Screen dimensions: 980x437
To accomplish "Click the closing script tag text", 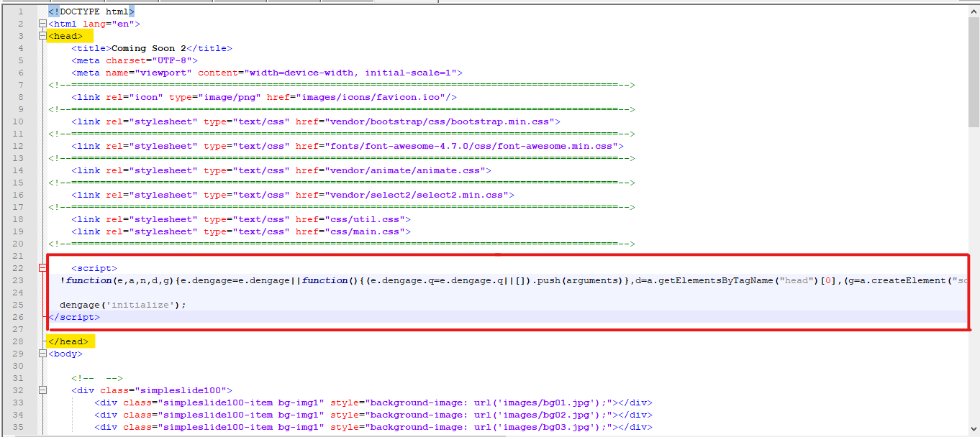I will 74,317.
